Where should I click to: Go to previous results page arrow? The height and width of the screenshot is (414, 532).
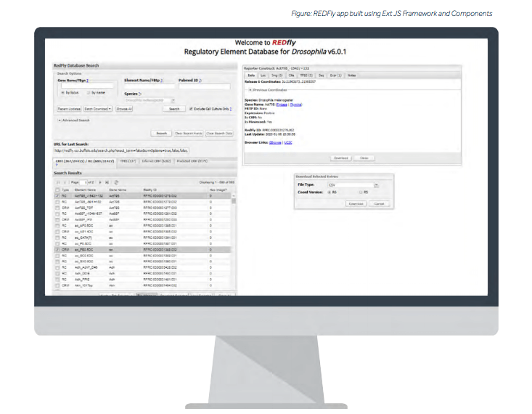(x=65, y=182)
